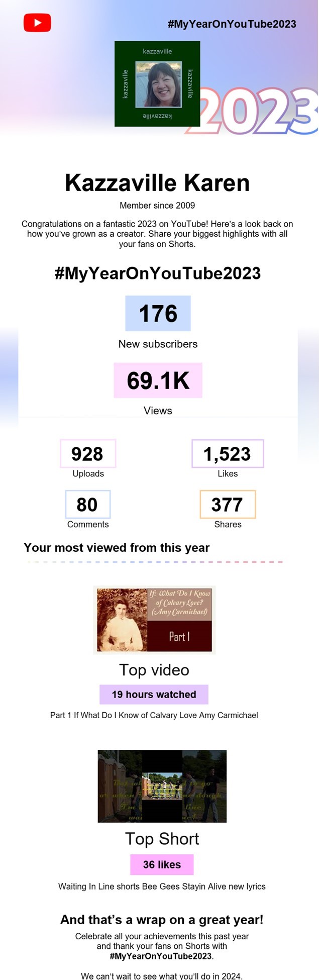
Task: Open the Part 1 Calvary Love video title
Action: coord(154,715)
